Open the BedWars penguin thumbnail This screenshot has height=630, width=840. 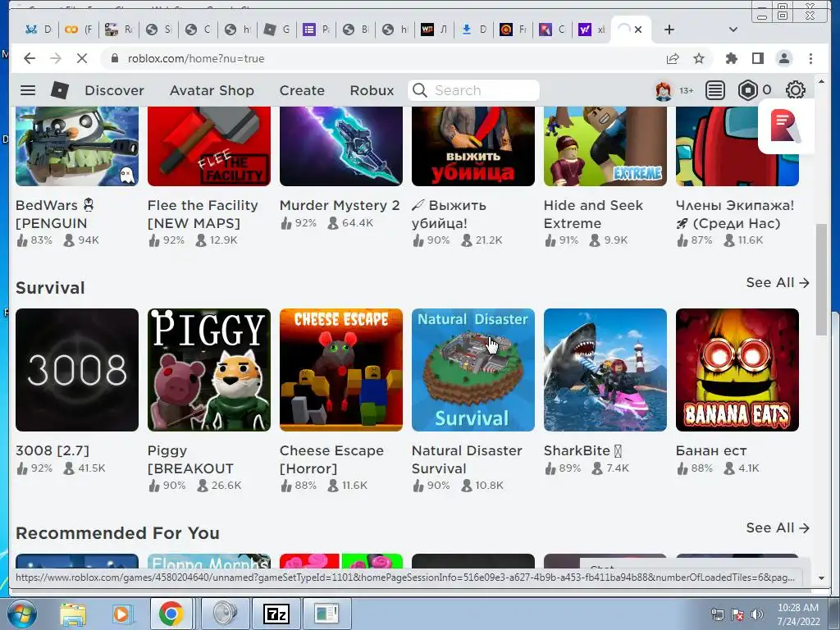click(x=77, y=146)
